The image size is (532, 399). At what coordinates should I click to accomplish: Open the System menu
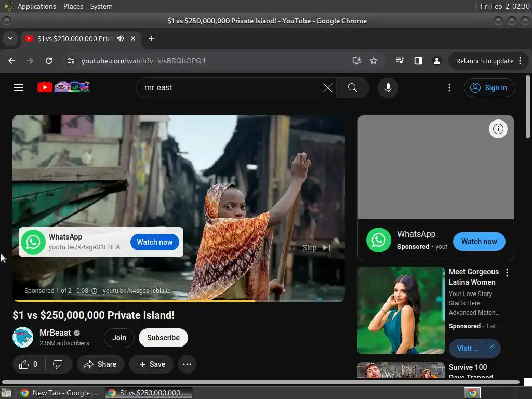click(101, 6)
